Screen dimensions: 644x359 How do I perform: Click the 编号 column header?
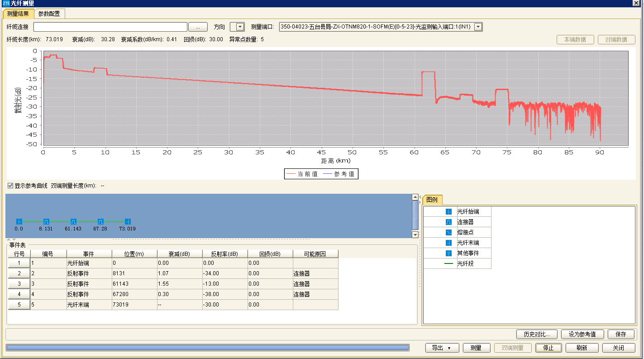tap(48, 254)
